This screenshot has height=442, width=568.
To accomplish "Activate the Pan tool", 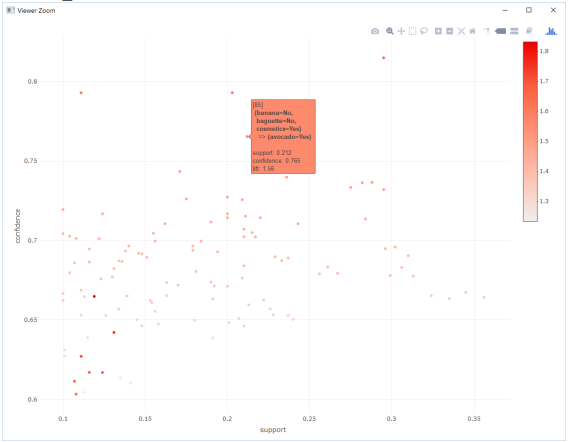I will (x=401, y=31).
